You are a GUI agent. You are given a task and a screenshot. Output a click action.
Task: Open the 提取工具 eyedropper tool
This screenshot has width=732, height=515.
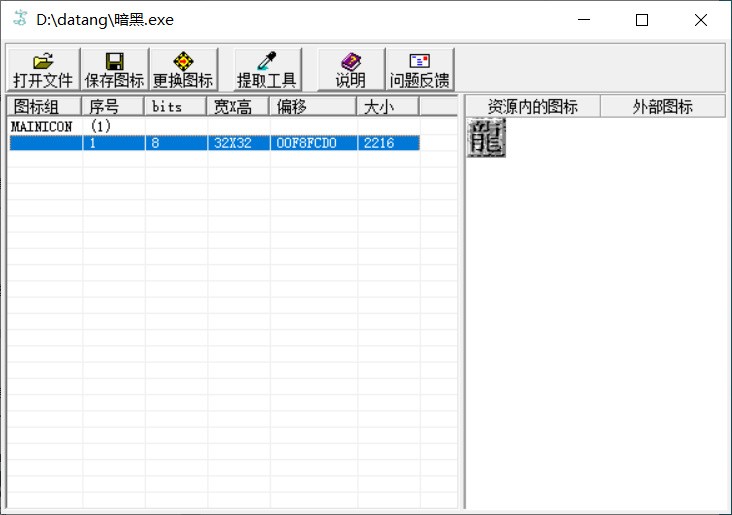(267, 70)
